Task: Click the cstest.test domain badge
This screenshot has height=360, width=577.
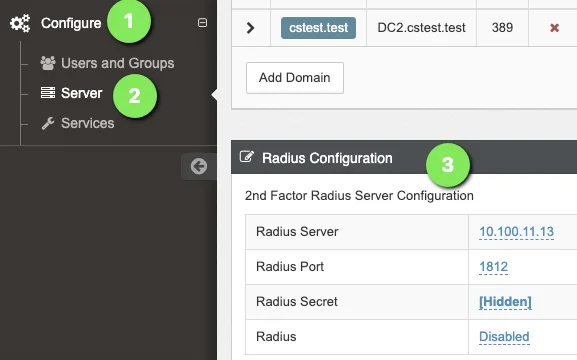Action: coord(318,28)
